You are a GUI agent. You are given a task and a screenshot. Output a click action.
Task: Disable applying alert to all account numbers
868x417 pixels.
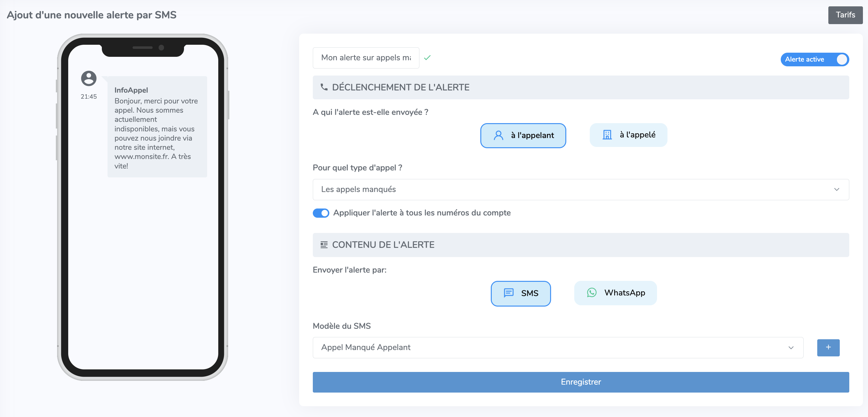click(x=321, y=213)
